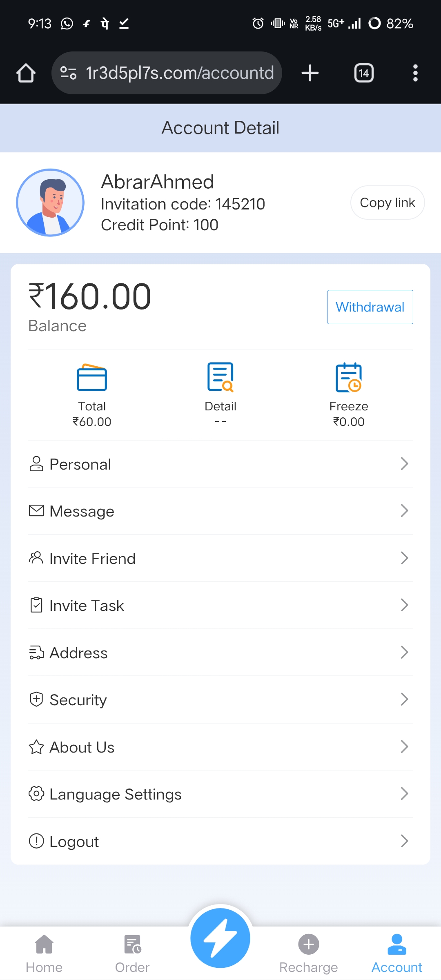Screen dimensions: 441x980
Task: Tap the browser home icon
Action: click(x=26, y=73)
